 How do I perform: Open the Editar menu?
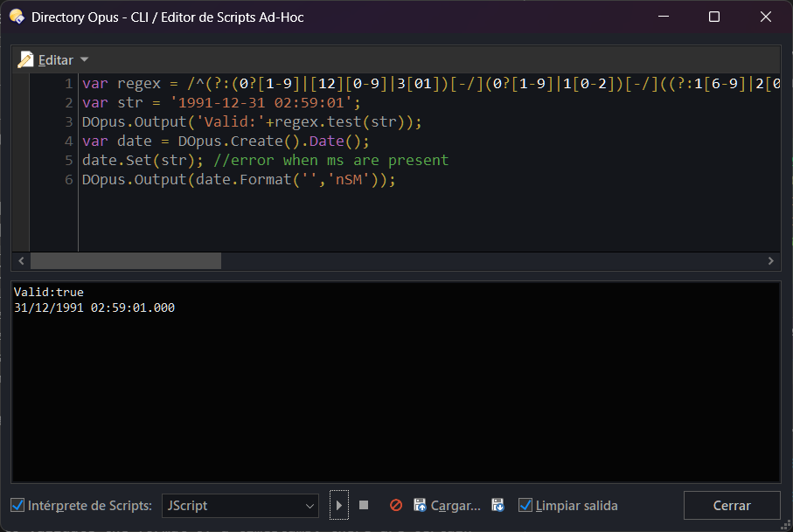56,60
